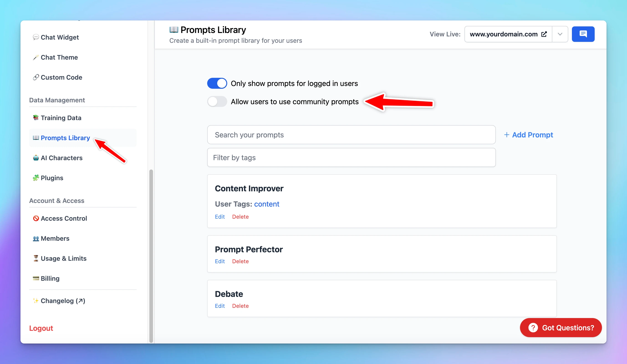The image size is (627, 364).
Task: Click the Billing credit card icon
Action: pyautogui.click(x=36, y=278)
